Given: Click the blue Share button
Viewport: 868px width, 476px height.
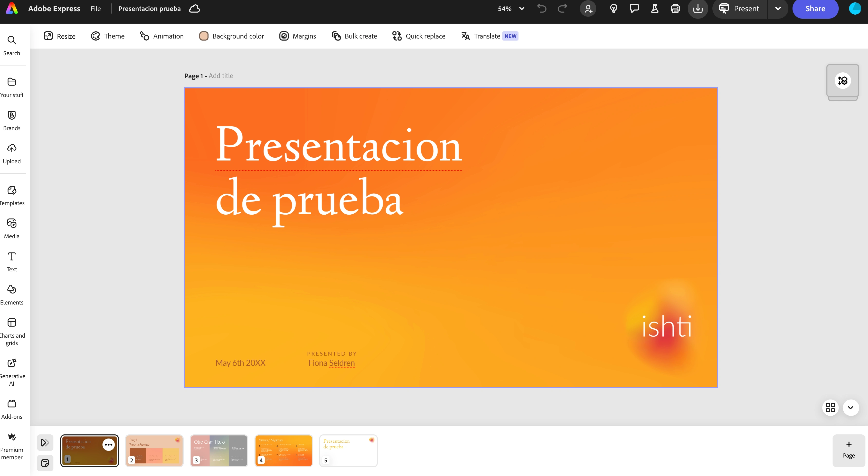Looking at the screenshot, I should (815, 9).
